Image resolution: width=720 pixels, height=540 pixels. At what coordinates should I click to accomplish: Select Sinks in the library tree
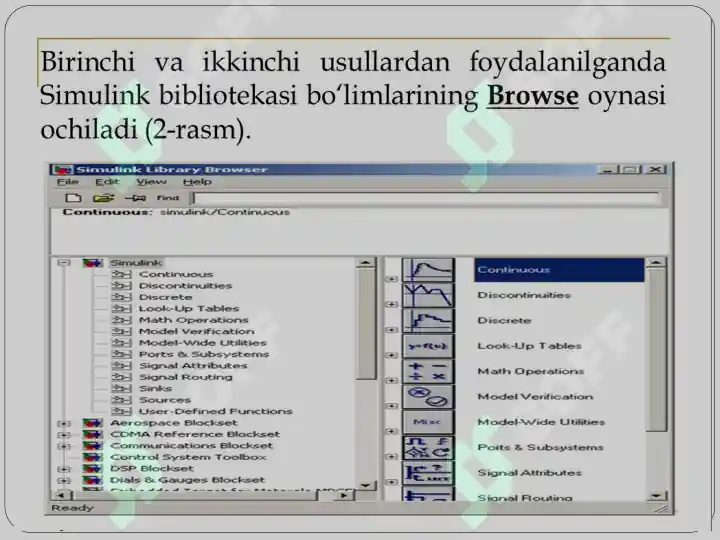click(155, 388)
